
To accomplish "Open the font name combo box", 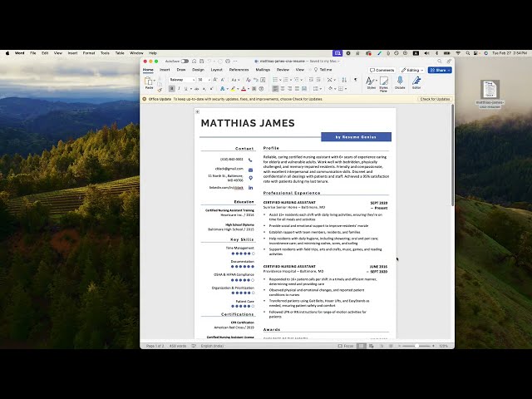I will [x=182, y=80].
